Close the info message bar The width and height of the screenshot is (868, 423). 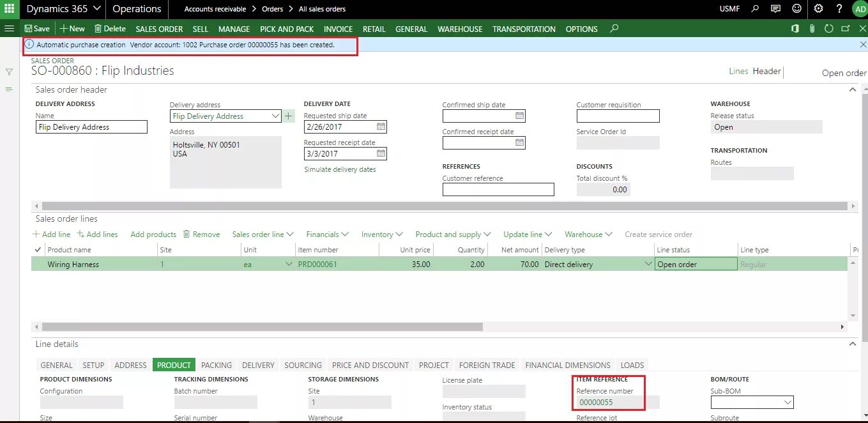pos(863,45)
